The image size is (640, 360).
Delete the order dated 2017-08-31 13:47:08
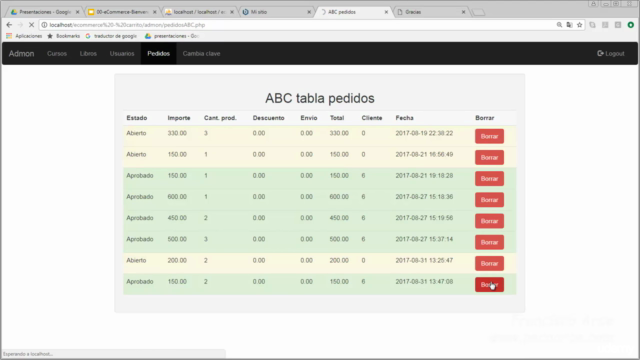(x=489, y=285)
